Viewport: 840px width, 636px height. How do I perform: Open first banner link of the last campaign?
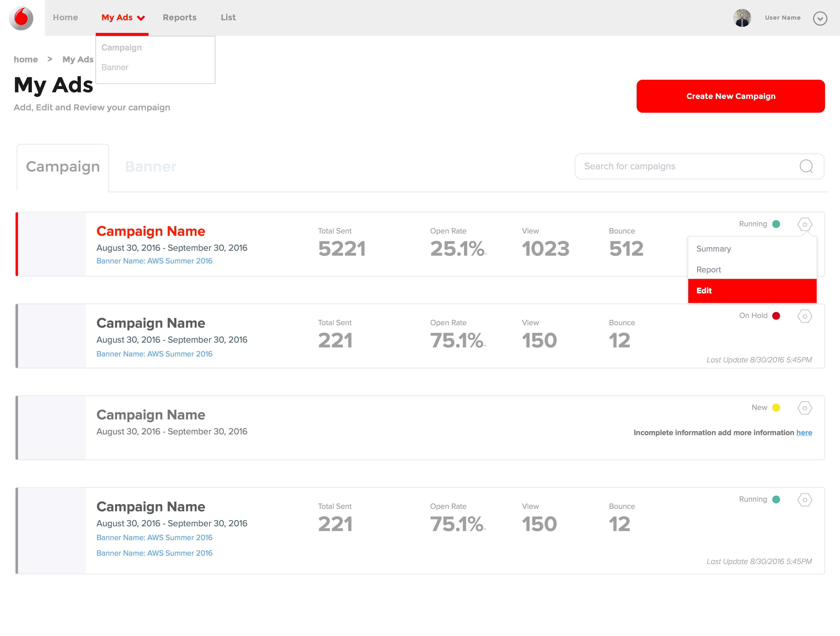[x=154, y=538]
